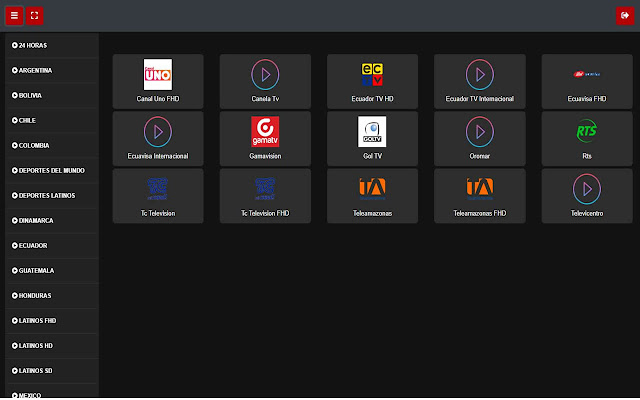Select DEPORTES LATINOS category

52,196
